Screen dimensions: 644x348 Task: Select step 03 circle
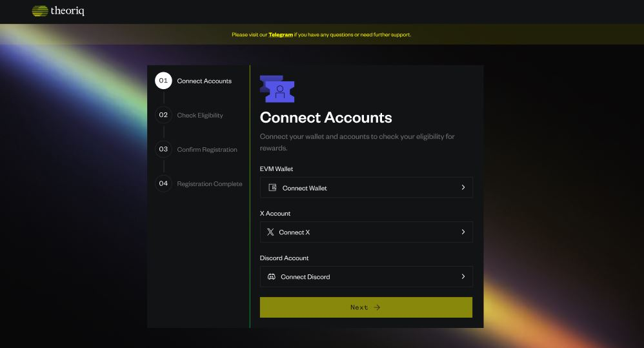tap(163, 149)
